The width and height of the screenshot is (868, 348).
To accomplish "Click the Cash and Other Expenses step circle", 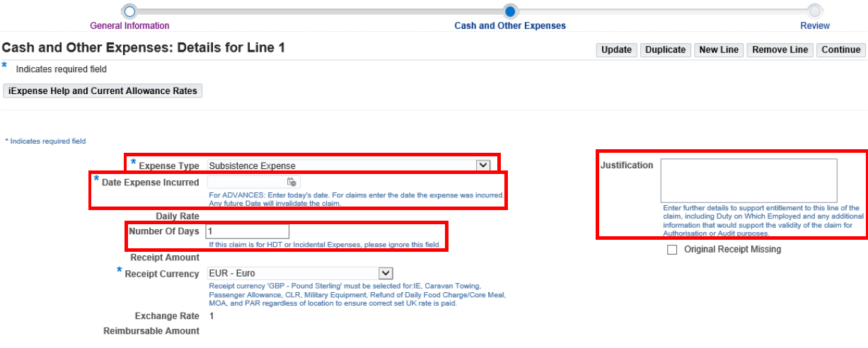I will tap(510, 11).
